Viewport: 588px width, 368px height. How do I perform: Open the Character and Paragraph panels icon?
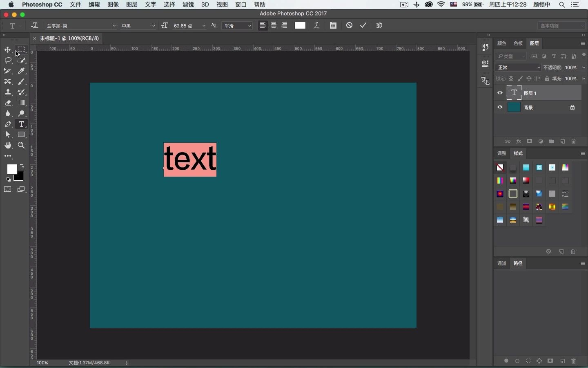click(333, 25)
